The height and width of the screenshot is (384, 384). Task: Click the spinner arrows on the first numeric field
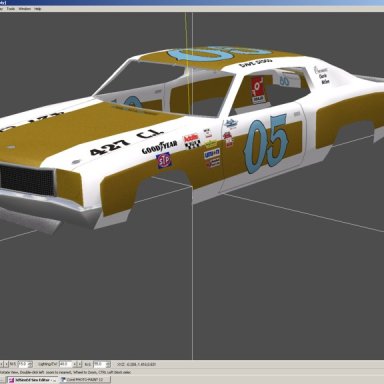click(30, 364)
